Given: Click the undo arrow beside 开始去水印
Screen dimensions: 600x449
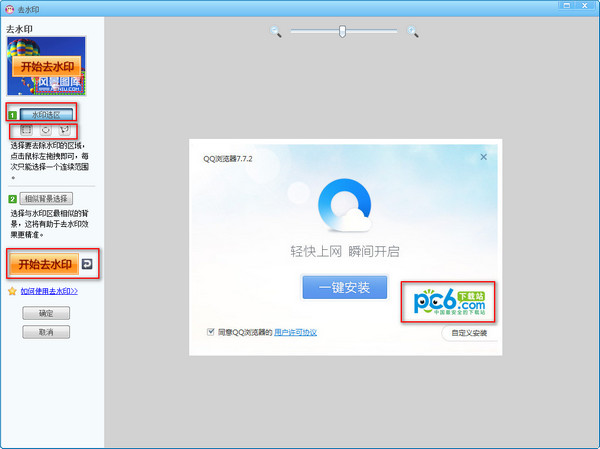Looking at the screenshot, I should pyautogui.click(x=87, y=264).
